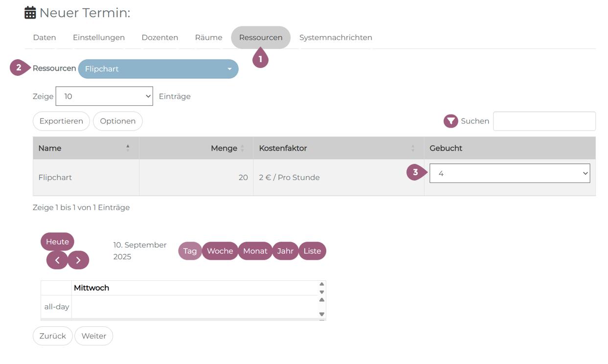Select the Monat calendar view
608x364 pixels.
[x=255, y=251]
